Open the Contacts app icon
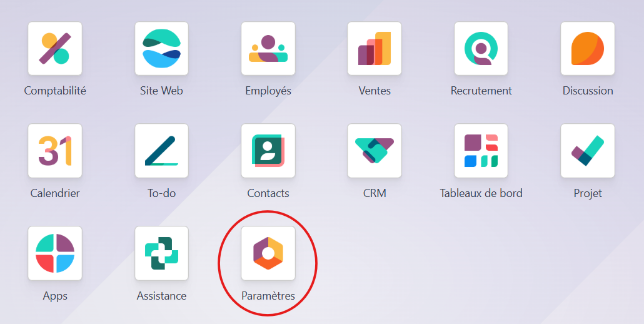644x324 pixels. [268, 151]
